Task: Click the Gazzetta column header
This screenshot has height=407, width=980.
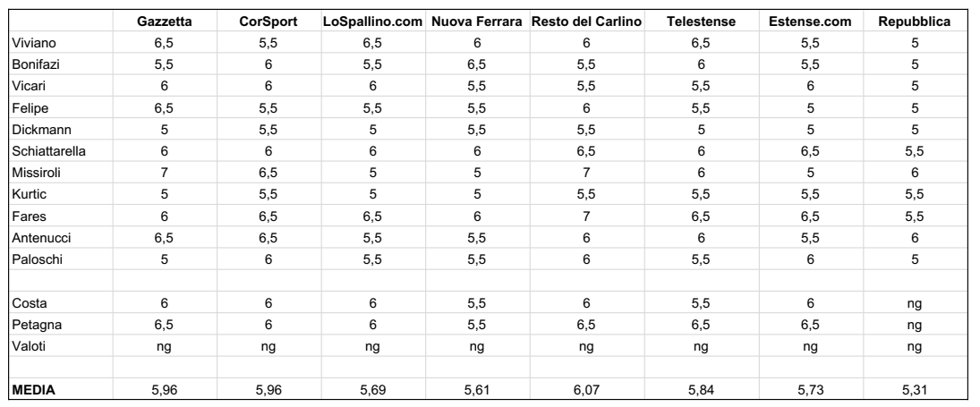Action: [164, 21]
